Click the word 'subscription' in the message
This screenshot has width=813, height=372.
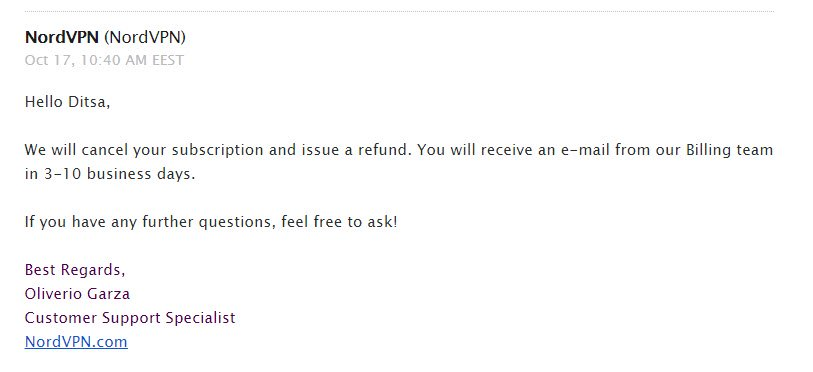[x=218, y=150]
